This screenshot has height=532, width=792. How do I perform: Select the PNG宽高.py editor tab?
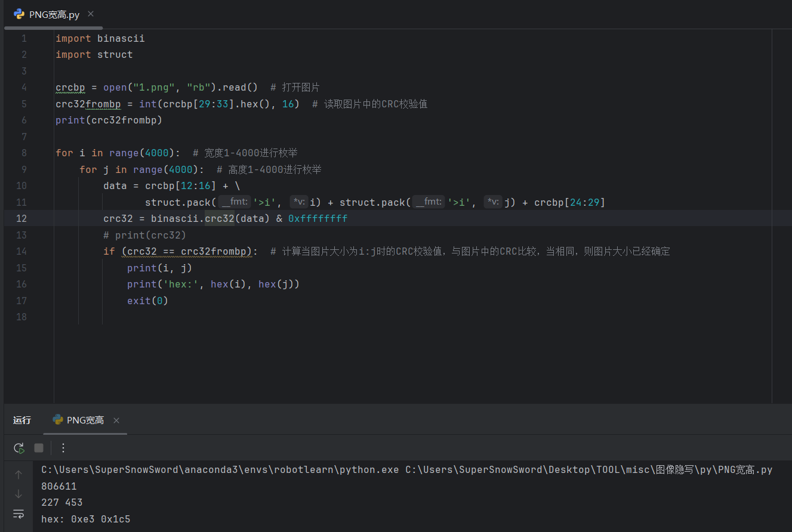point(53,14)
